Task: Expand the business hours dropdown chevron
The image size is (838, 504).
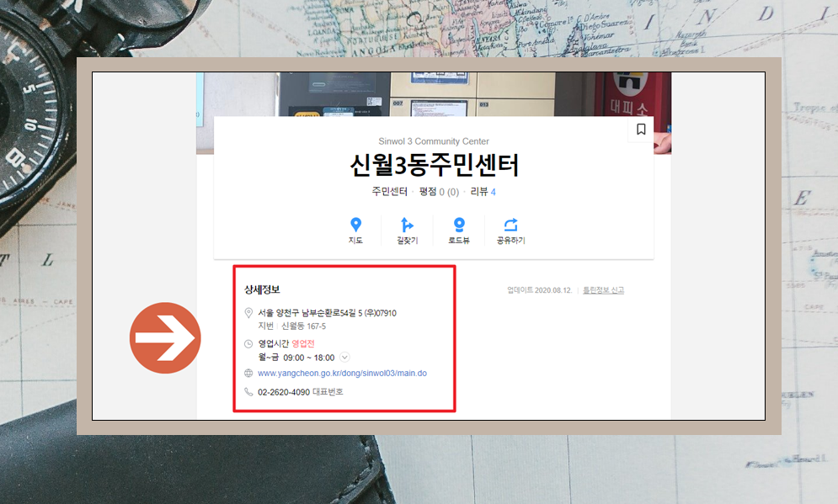Action: 344,358
